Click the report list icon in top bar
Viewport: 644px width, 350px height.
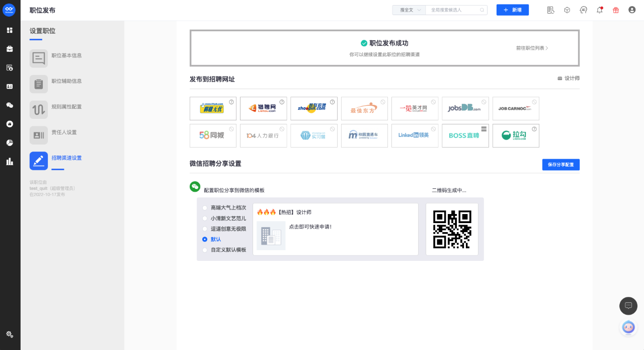(x=550, y=10)
